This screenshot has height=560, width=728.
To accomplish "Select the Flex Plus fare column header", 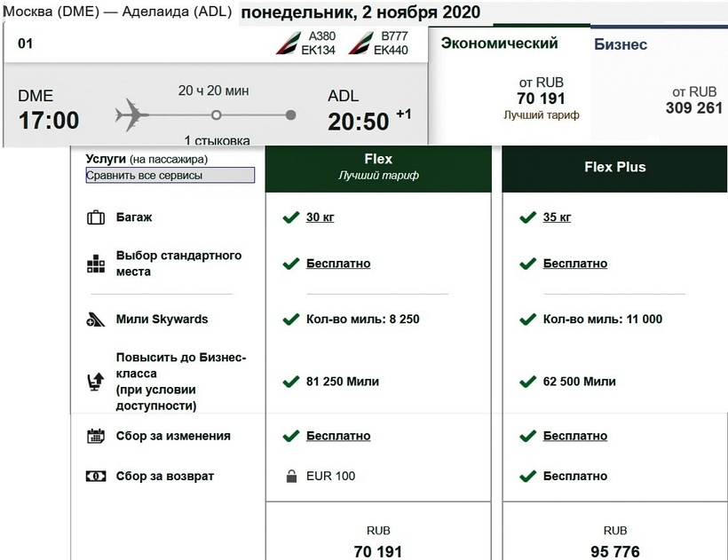I will coord(615,167).
